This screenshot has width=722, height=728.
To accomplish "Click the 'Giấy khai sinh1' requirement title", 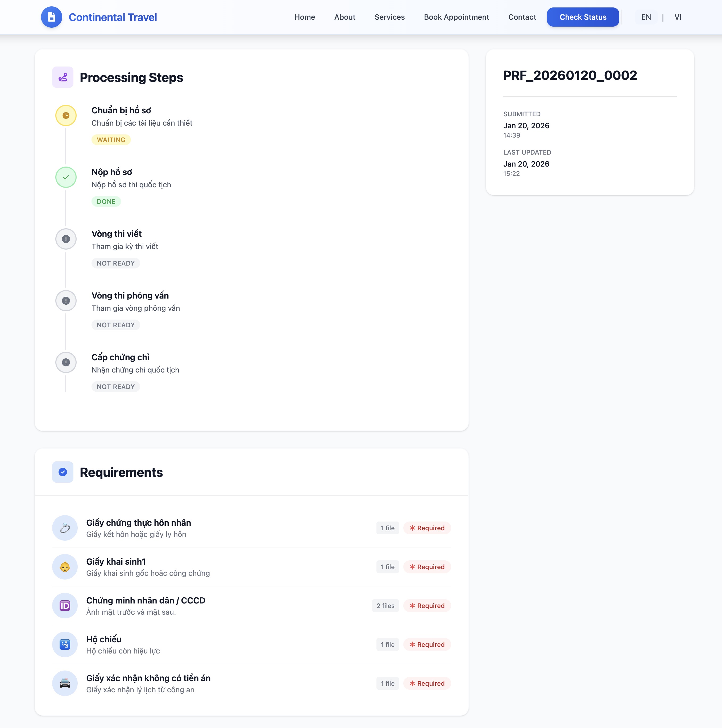I will (x=116, y=561).
